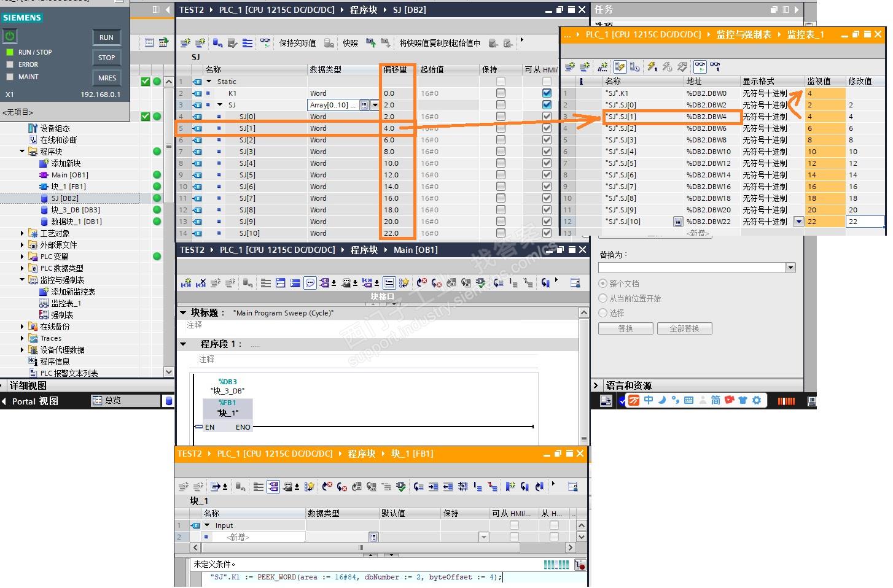Click the Monitor all glasses icon in 监控表_1 toolbar

pos(700,66)
